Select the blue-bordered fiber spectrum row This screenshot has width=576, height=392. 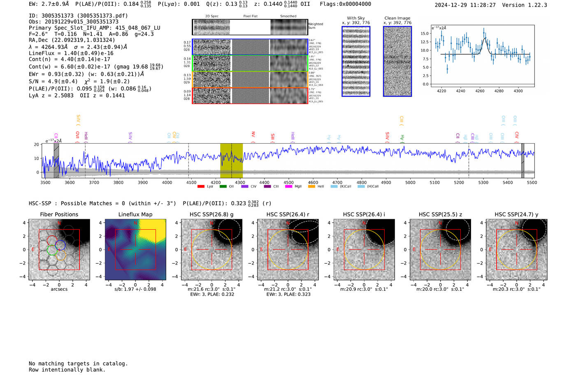pos(250,47)
